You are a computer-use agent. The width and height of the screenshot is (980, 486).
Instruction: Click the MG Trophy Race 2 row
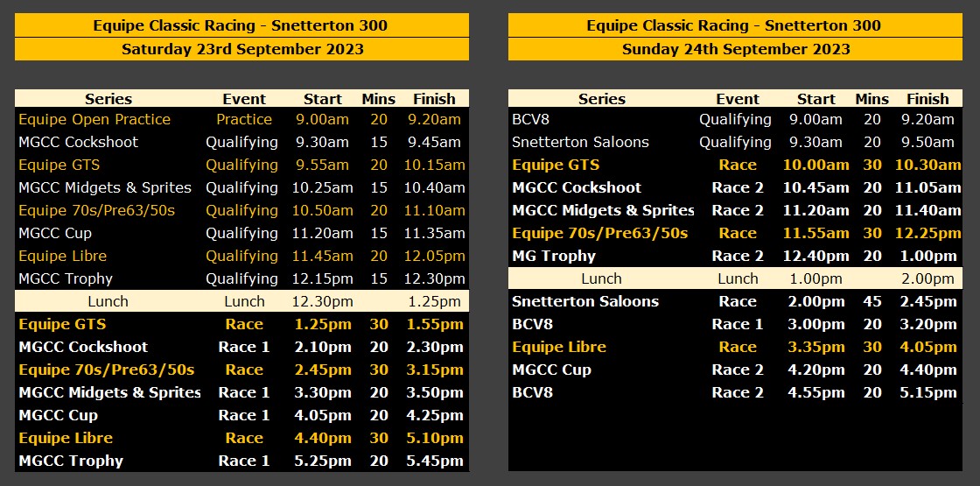(735, 256)
